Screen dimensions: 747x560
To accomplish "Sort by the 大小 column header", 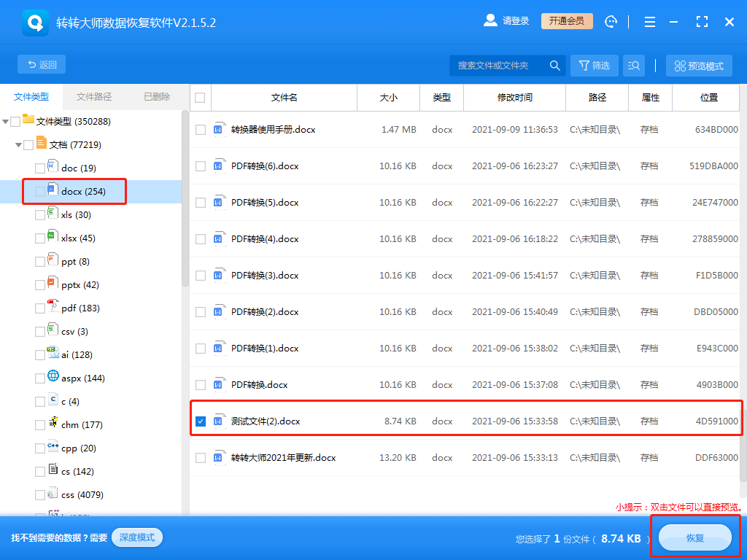I will point(388,98).
